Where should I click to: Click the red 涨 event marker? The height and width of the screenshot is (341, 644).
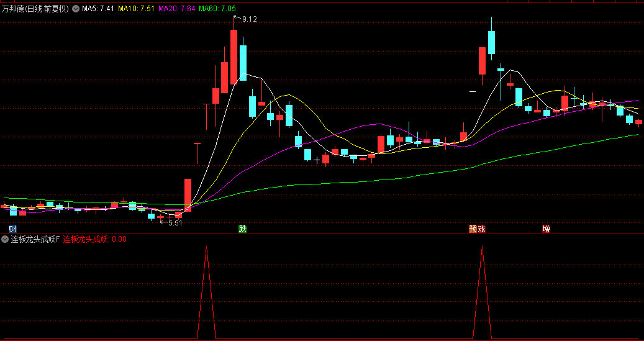click(x=481, y=229)
